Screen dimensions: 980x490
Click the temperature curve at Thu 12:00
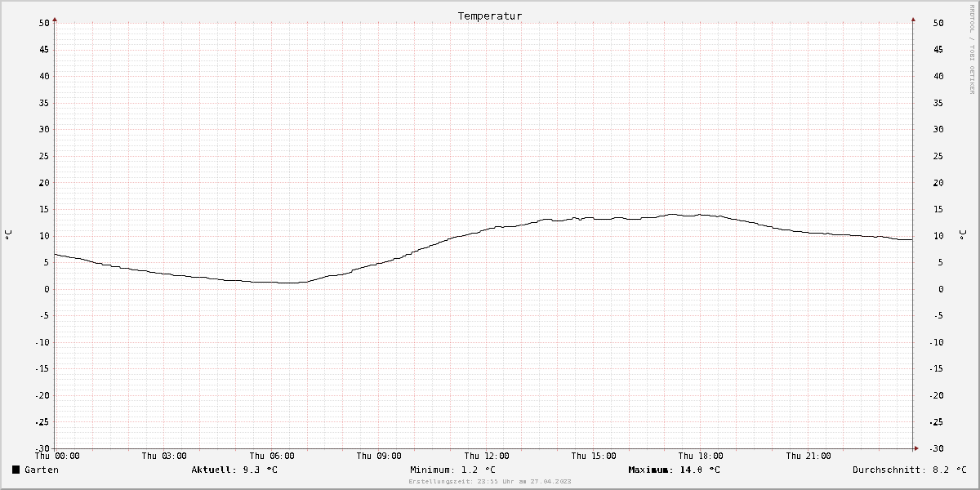click(x=487, y=229)
